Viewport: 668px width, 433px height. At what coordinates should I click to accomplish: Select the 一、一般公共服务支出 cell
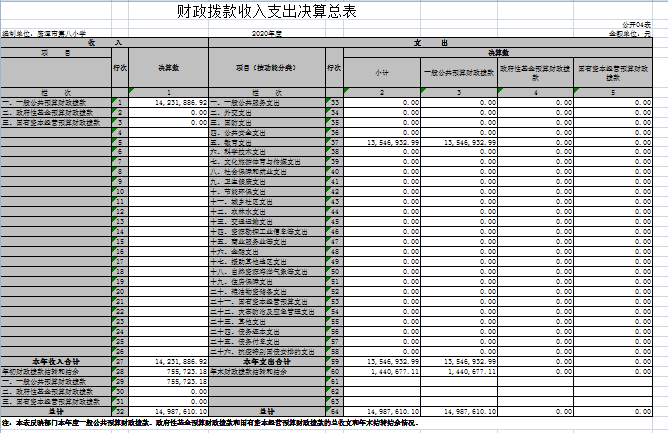click(267, 103)
